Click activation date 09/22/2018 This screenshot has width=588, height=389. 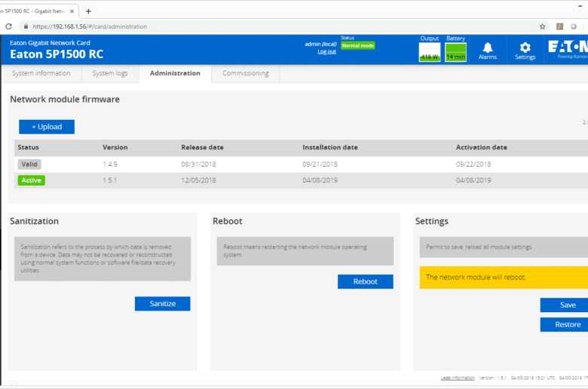pos(473,164)
